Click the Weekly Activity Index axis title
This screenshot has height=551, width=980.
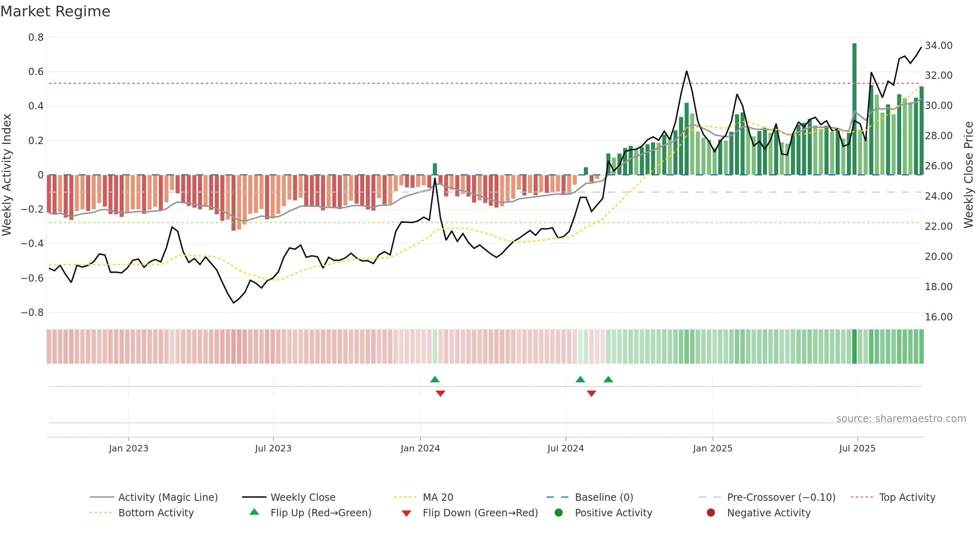(x=7, y=175)
